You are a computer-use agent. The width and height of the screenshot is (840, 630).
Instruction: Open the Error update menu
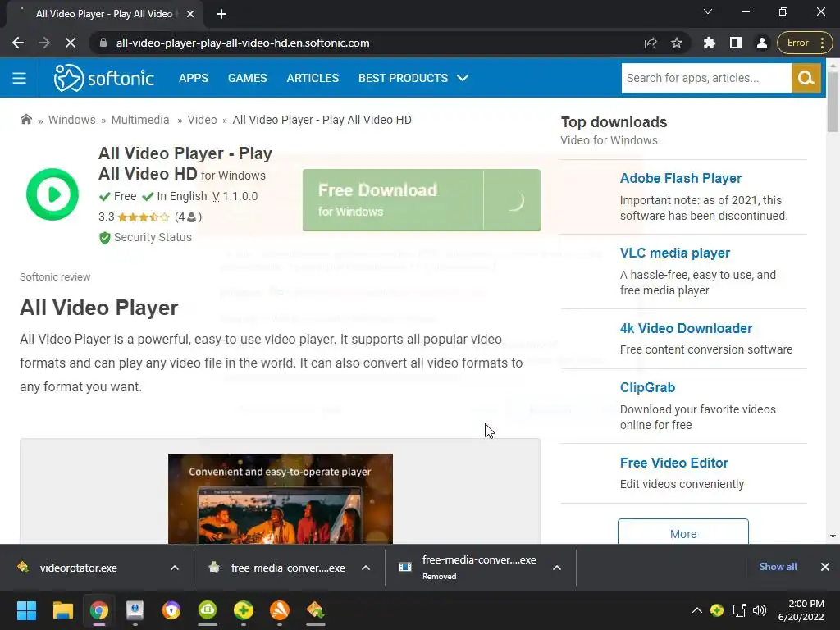coord(806,43)
